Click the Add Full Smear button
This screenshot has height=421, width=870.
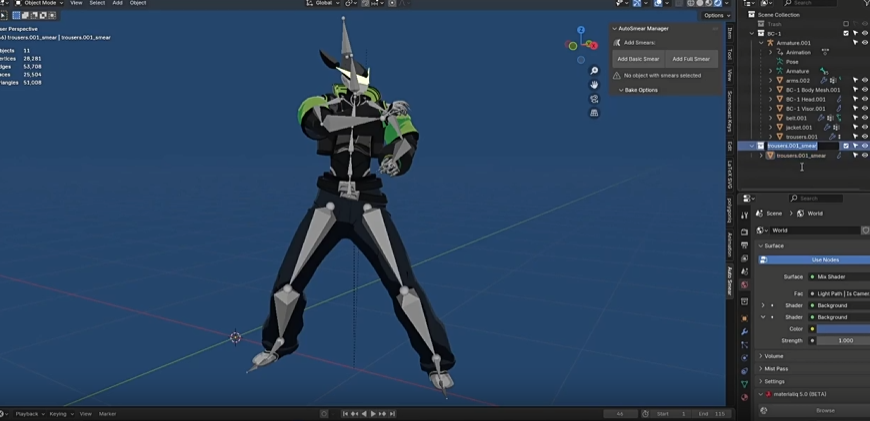[691, 59]
